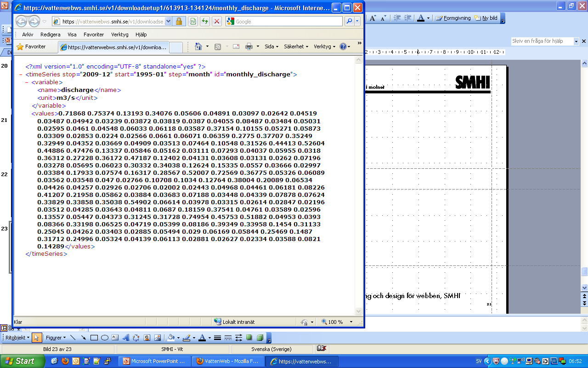Open the Säkerhet dropdown menu
The height and width of the screenshot is (368, 588).
tap(296, 46)
